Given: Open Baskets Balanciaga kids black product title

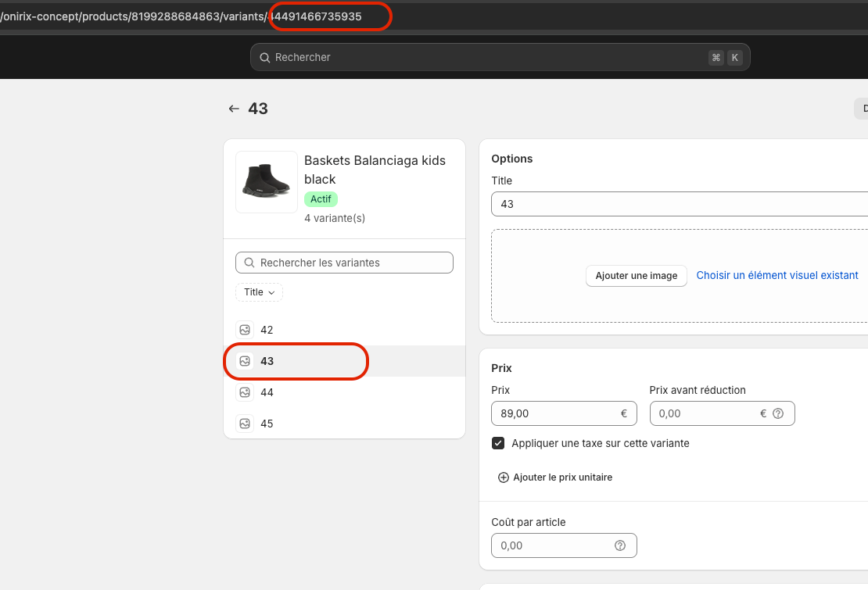Looking at the screenshot, I should coord(375,170).
